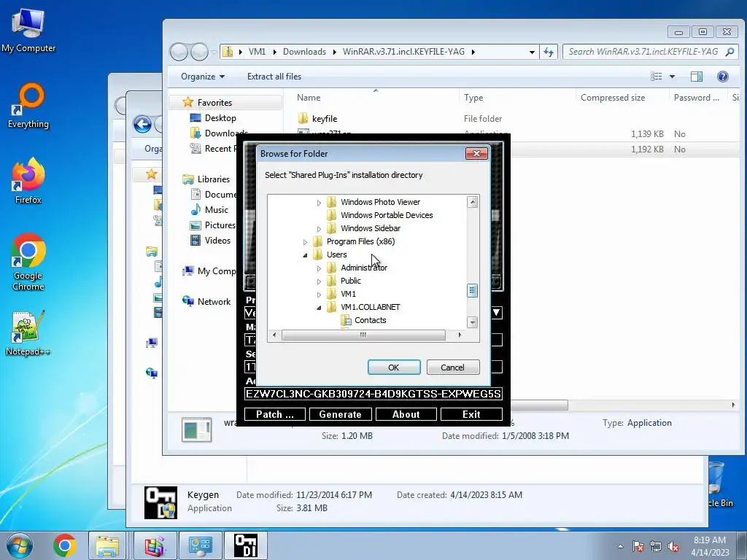Click the keygen activation code field
The height and width of the screenshot is (560, 747).
pyautogui.click(x=373, y=394)
